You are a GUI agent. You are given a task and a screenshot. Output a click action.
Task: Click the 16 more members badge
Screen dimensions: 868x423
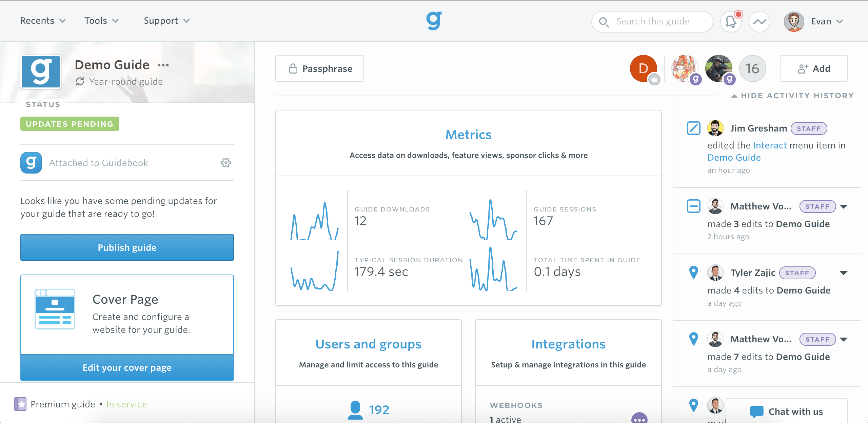(752, 69)
